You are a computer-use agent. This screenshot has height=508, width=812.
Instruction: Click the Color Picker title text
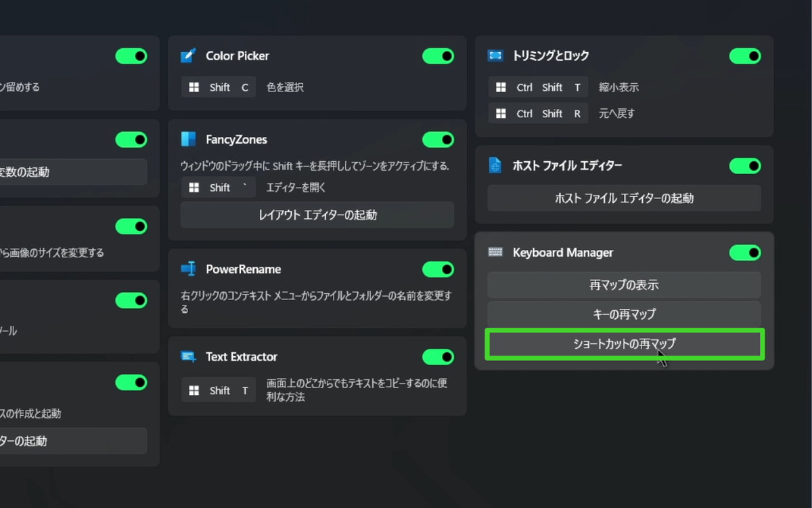(238, 56)
